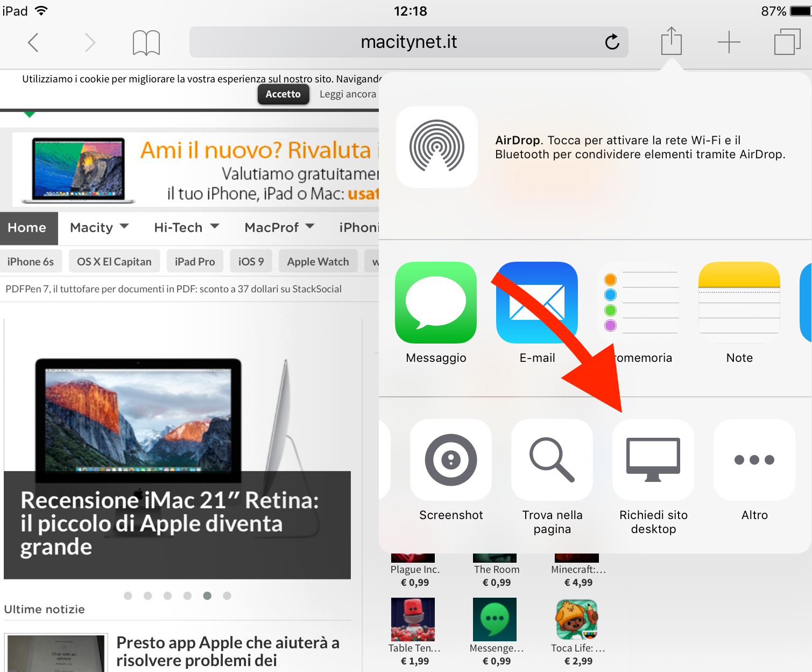Open the Leggi ancora link
The height and width of the screenshot is (672, 812).
click(x=348, y=94)
